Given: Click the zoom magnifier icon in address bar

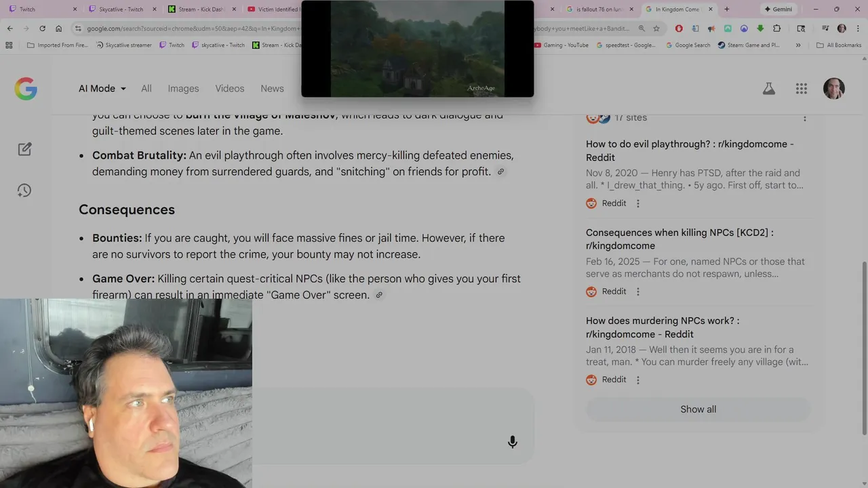Looking at the screenshot, I should click(642, 28).
